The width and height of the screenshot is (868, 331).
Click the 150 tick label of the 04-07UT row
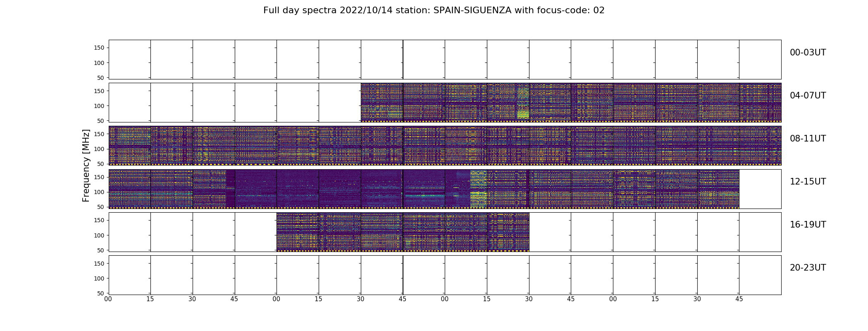[x=99, y=91]
